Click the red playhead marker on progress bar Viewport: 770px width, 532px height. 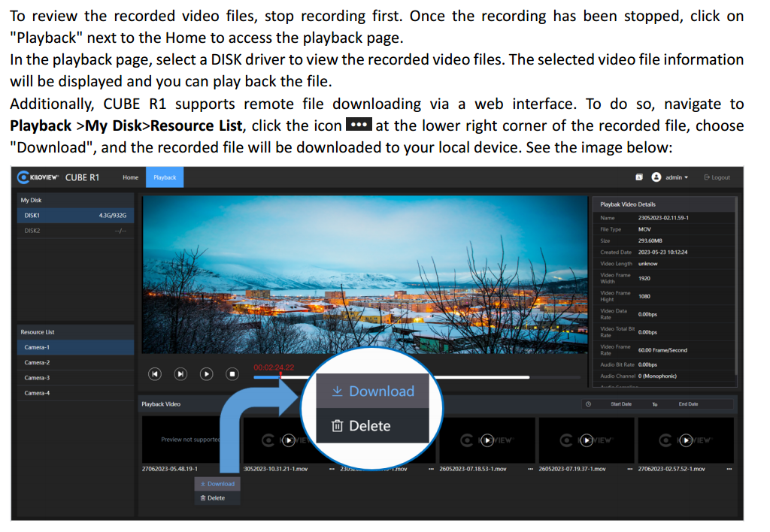[280, 376]
